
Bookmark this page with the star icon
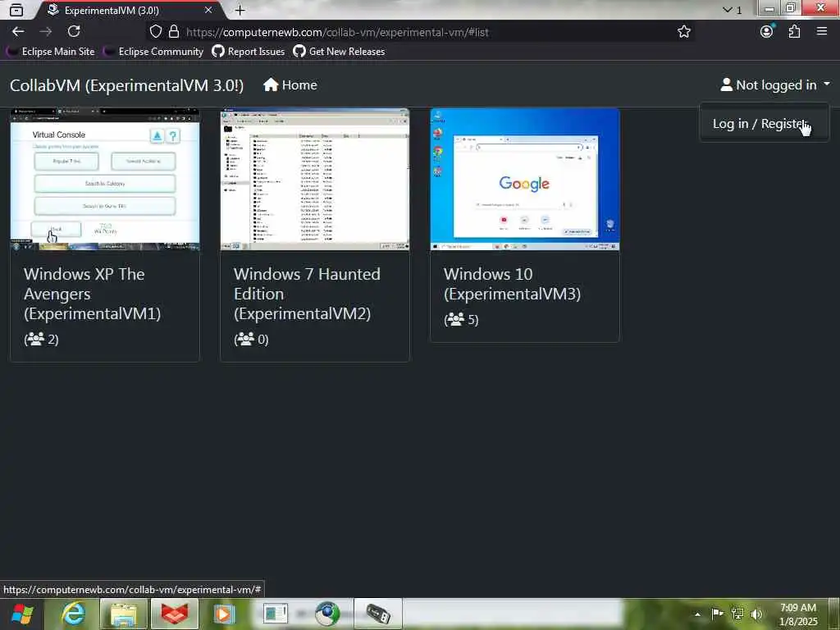[683, 32]
